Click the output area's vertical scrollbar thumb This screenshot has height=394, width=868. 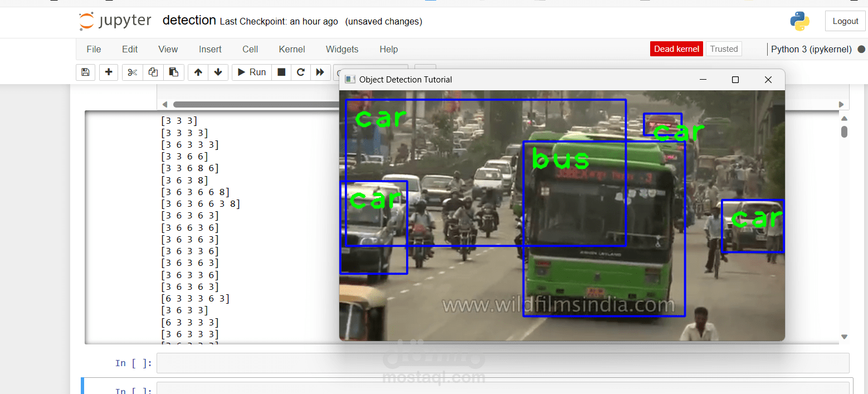pyautogui.click(x=844, y=132)
